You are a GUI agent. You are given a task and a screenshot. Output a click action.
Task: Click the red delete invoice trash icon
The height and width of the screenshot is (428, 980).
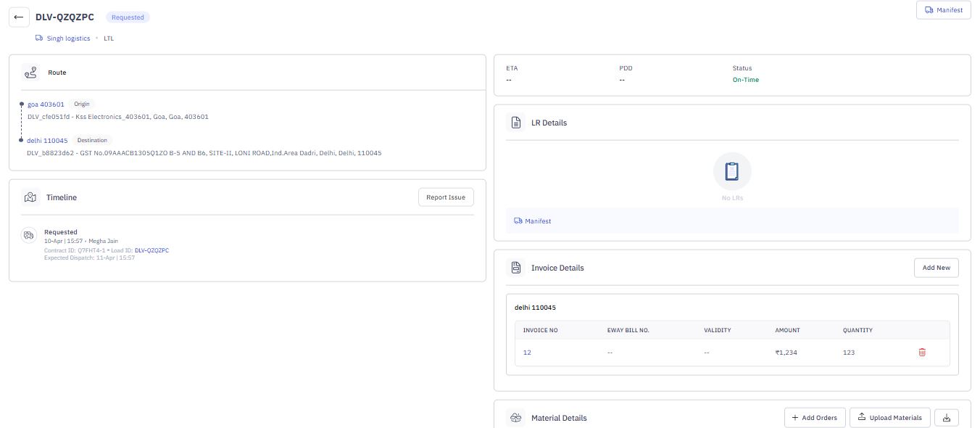coord(922,352)
